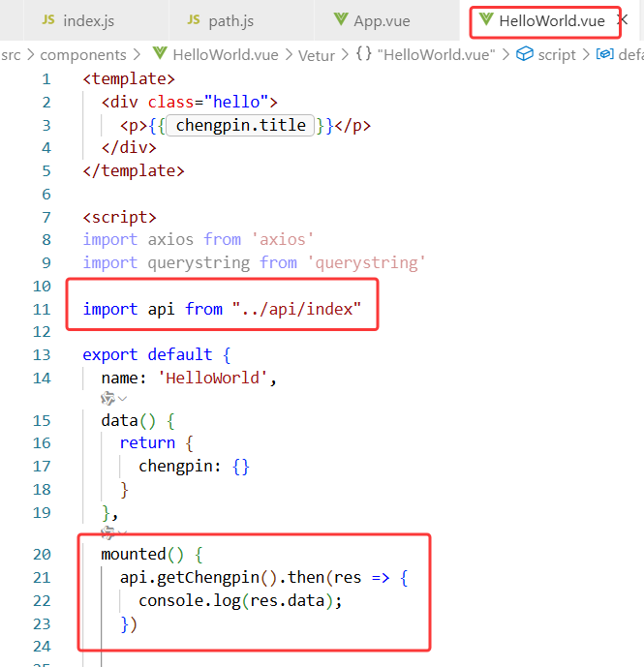Viewport: 644px width, 667px height.
Task: Click the 'HelloWorld' name string
Action: tap(212, 379)
